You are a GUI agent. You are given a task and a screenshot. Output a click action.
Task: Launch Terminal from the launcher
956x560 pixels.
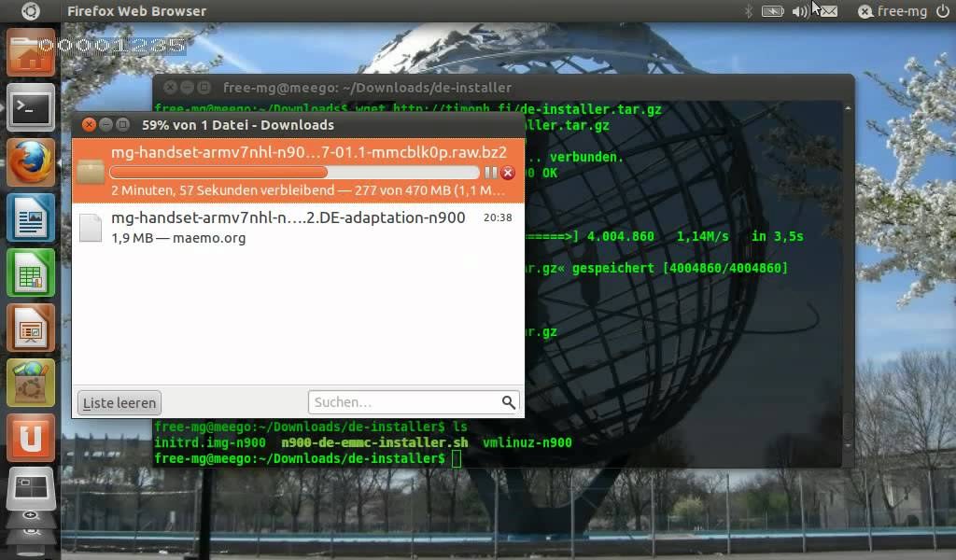pos(31,108)
